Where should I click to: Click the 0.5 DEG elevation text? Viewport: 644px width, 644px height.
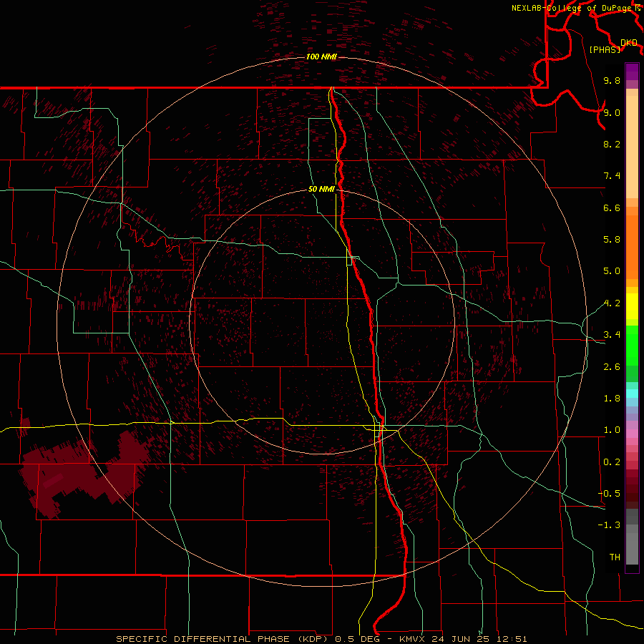tap(356, 639)
